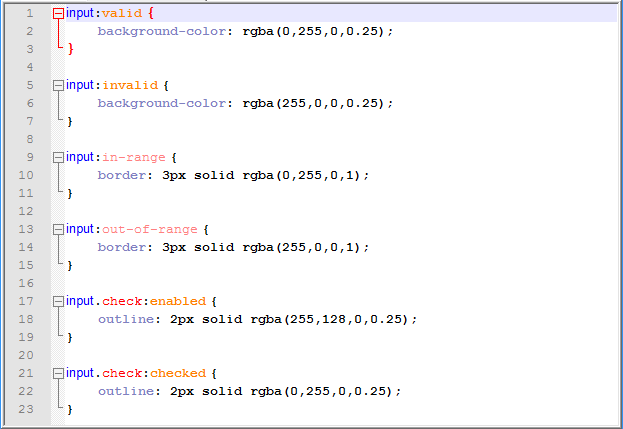Click the closing brace on line 7

70,121
